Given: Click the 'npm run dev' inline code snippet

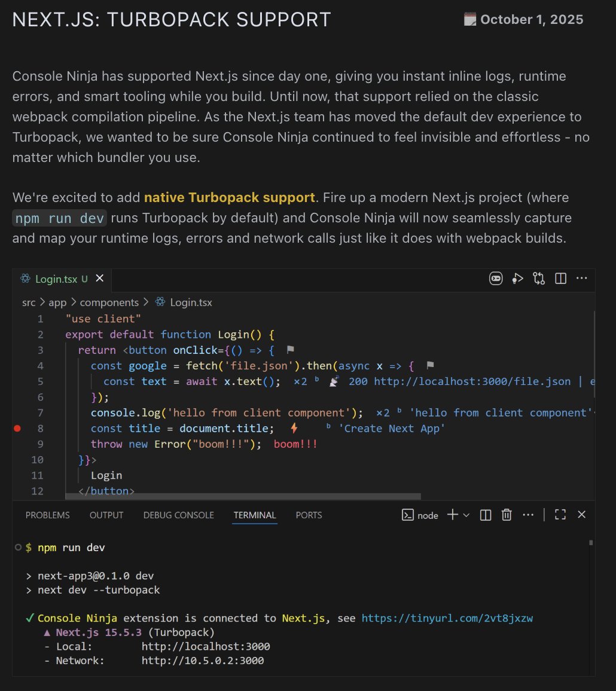Looking at the screenshot, I should click(x=60, y=218).
